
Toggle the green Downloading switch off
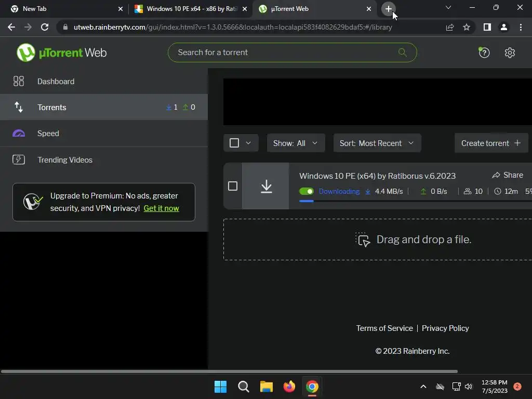tap(307, 191)
